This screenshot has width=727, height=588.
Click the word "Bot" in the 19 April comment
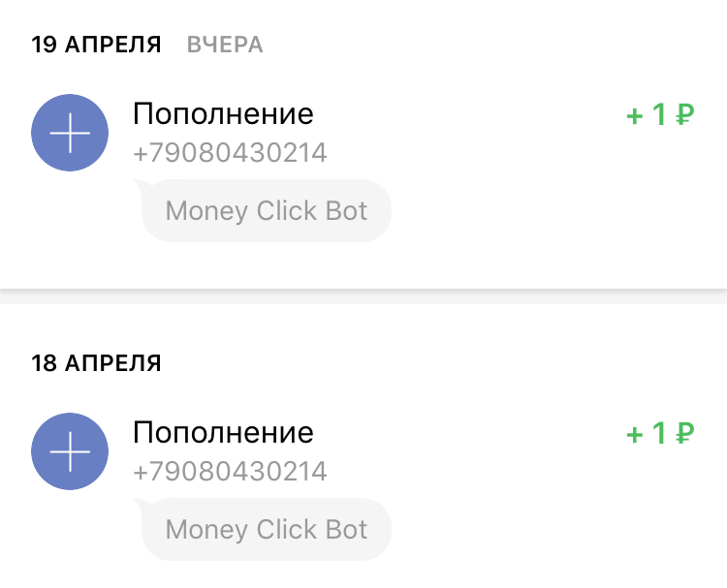[347, 210]
